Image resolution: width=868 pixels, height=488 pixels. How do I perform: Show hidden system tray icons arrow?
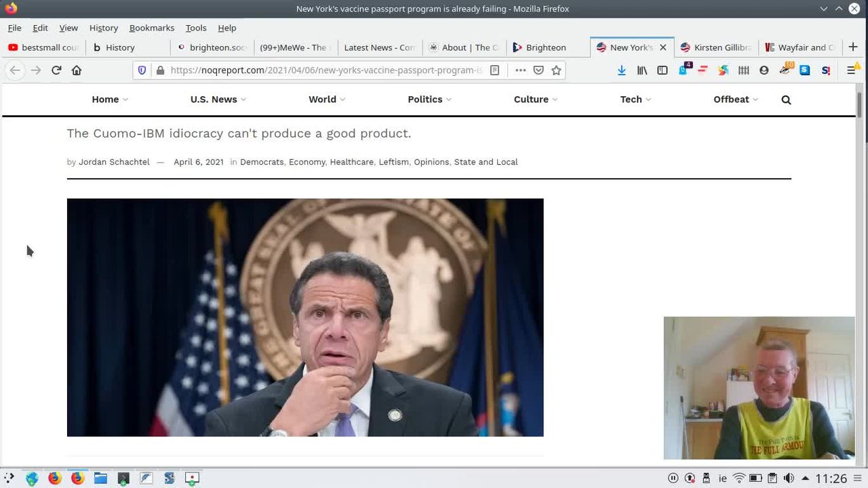click(806, 478)
